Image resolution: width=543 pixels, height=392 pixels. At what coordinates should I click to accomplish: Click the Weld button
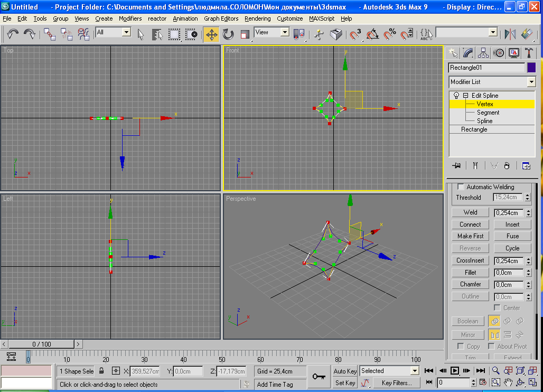coord(470,212)
